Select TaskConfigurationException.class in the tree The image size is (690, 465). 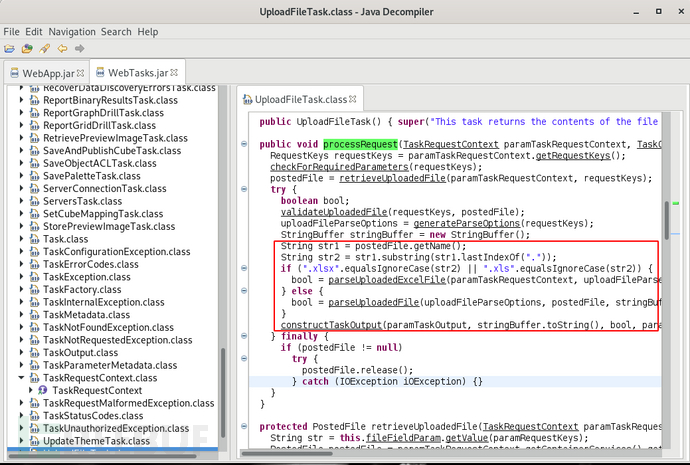point(117,252)
